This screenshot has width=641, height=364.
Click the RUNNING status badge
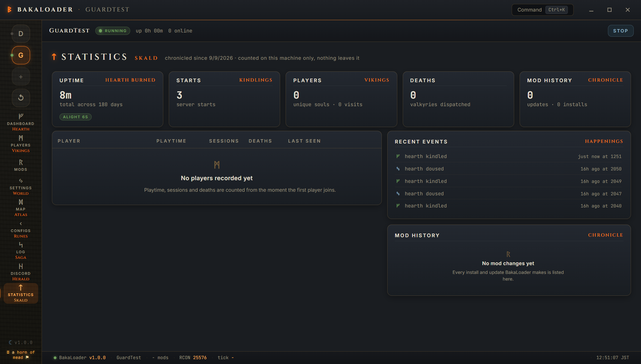(x=113, y=31)
